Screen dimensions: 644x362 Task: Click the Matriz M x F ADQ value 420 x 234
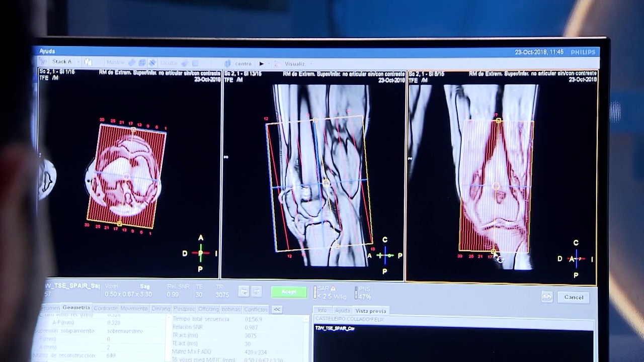coord(256,352)
